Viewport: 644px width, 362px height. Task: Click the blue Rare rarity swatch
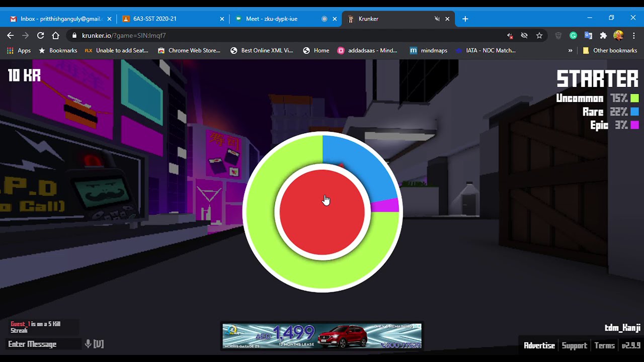tap(634, 112)
